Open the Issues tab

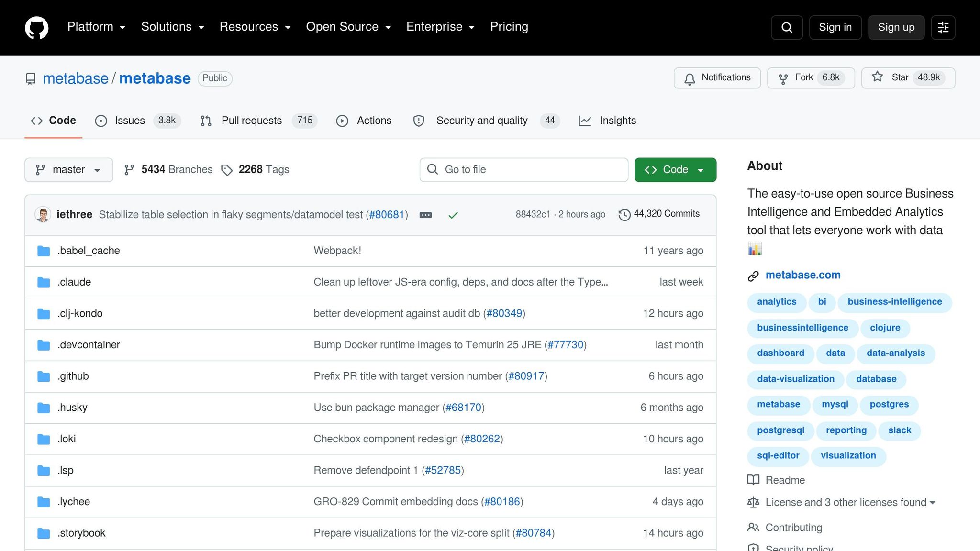(138, 121)
